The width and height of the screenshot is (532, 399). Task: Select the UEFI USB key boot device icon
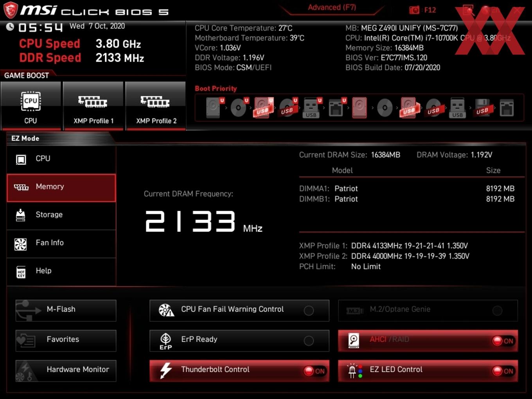[312, 108]
